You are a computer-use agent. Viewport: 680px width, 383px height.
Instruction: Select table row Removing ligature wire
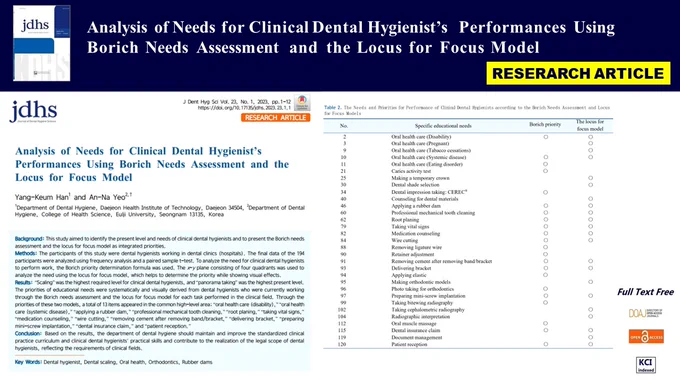468,247
